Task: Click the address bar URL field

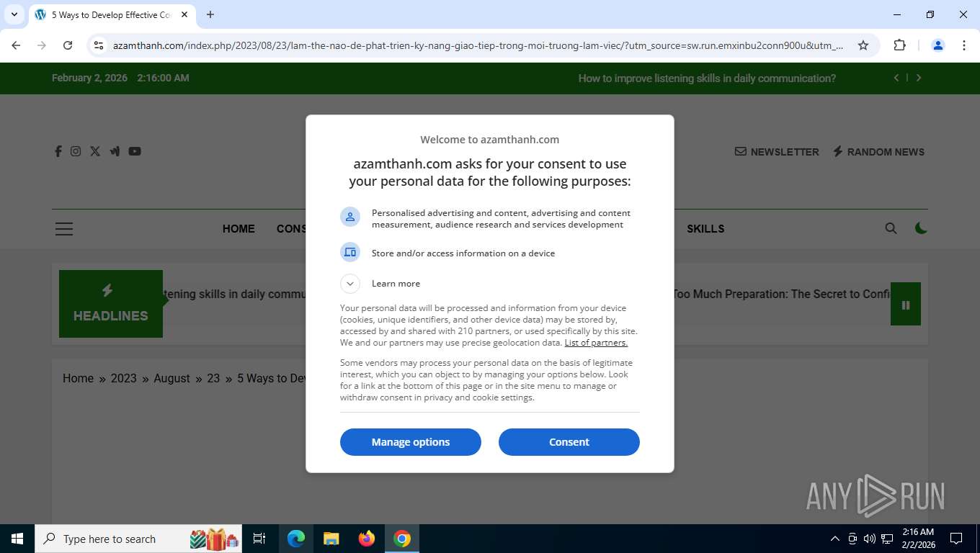Action: pyautogui.click(x=478, y=45)
